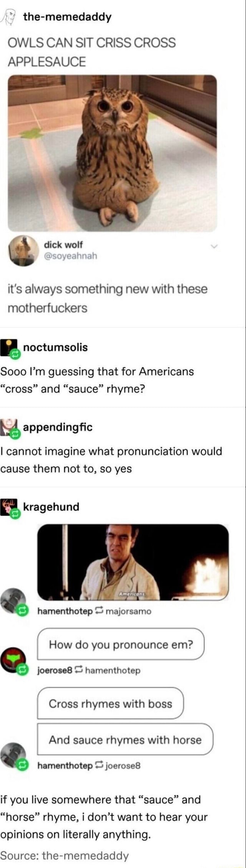This screenshot has width=246, height=868.
Task: Open the-memedaddy avatar at top
Action: 10,17
